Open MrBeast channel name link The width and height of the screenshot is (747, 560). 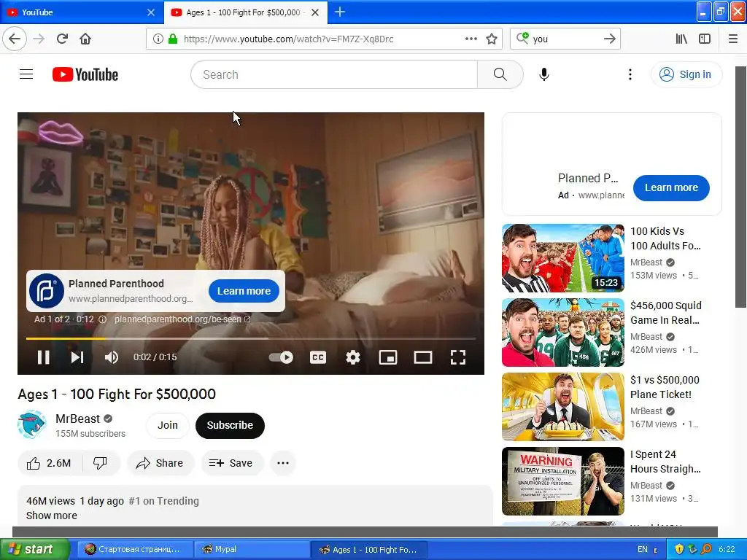tap(77, 419)
